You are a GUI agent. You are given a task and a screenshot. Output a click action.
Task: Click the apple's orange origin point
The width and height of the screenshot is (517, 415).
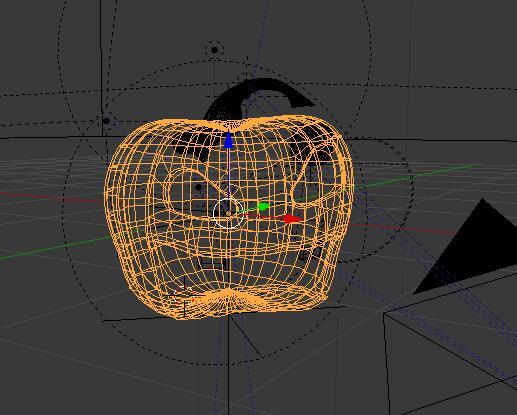pos(228,213)
